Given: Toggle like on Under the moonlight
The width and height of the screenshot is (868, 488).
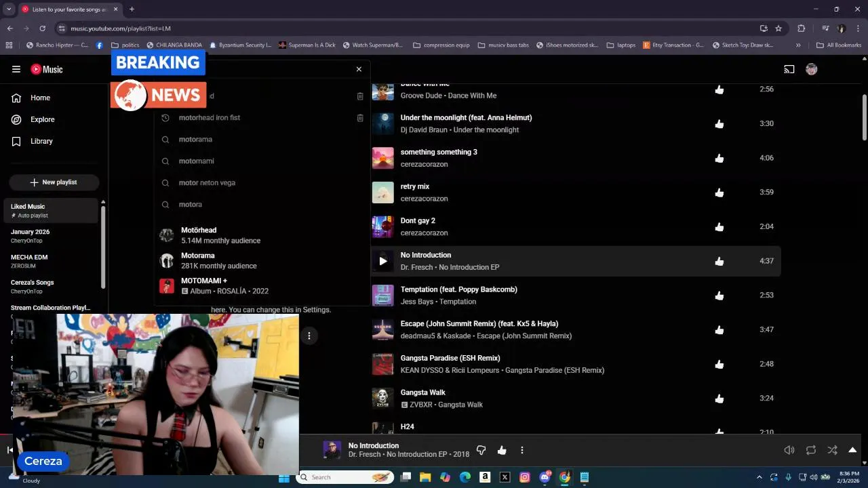Looking at the screenshot, I should coord(719,124).
